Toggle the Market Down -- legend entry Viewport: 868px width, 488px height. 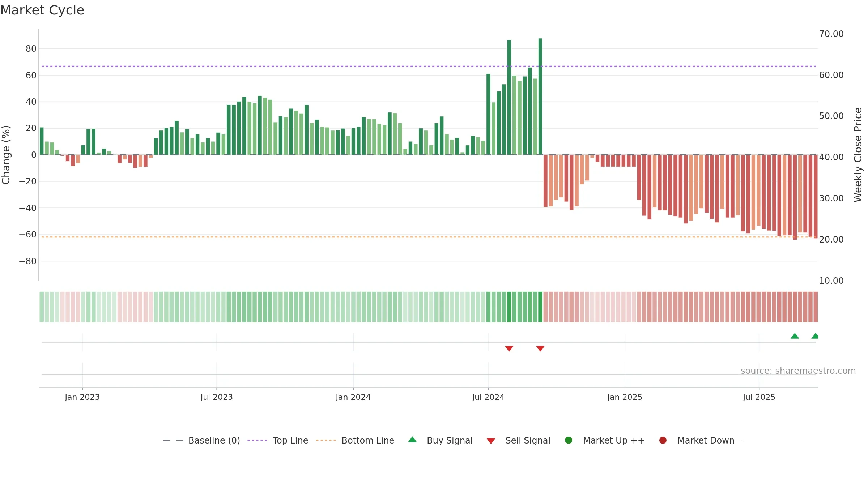pos(701,440)
